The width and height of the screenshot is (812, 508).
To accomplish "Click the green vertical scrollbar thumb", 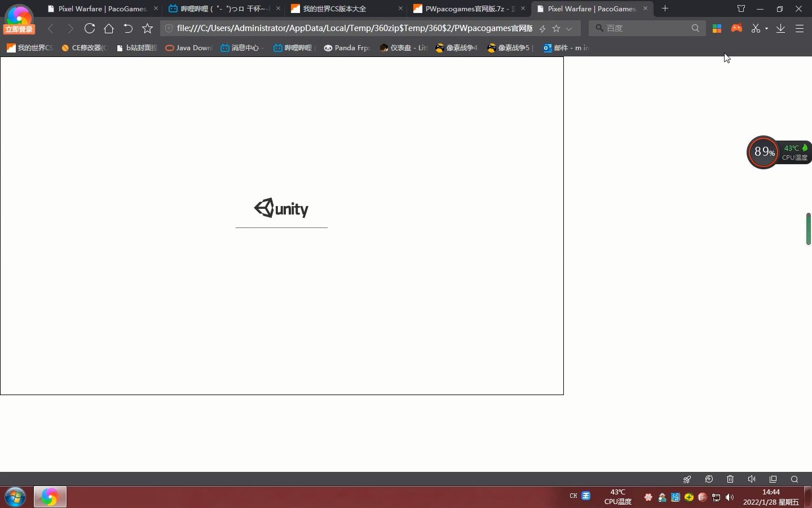I will point(808,229).
